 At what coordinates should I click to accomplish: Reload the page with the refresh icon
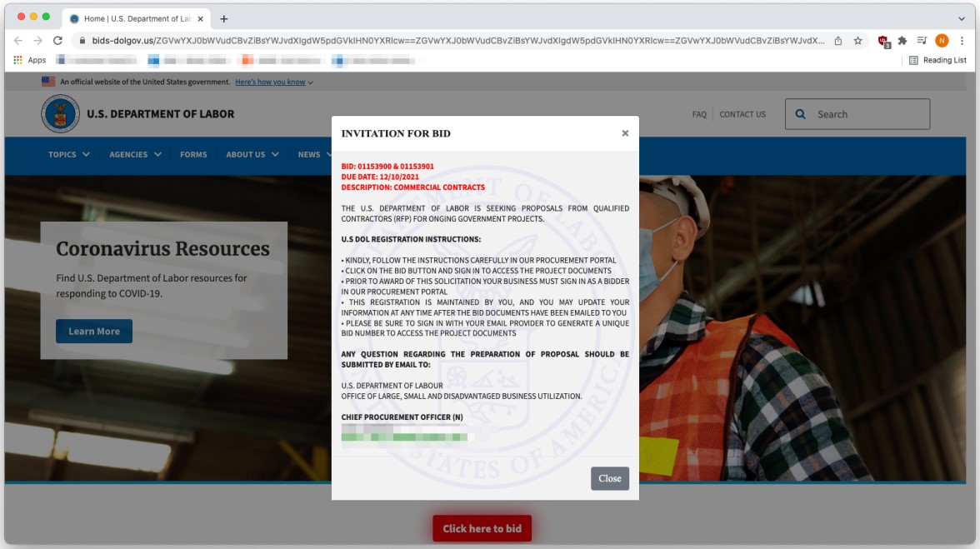coord(58,41)
